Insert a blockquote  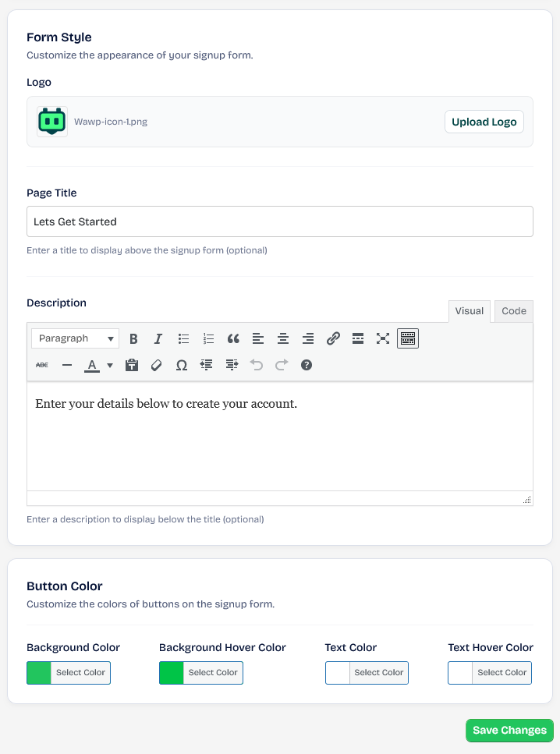coord(233,338)
